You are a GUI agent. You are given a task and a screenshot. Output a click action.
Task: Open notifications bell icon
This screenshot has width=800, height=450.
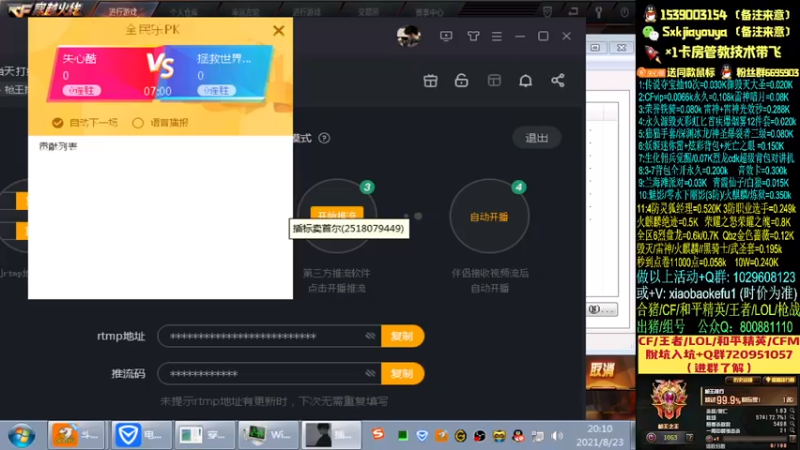tap(526, 81)
